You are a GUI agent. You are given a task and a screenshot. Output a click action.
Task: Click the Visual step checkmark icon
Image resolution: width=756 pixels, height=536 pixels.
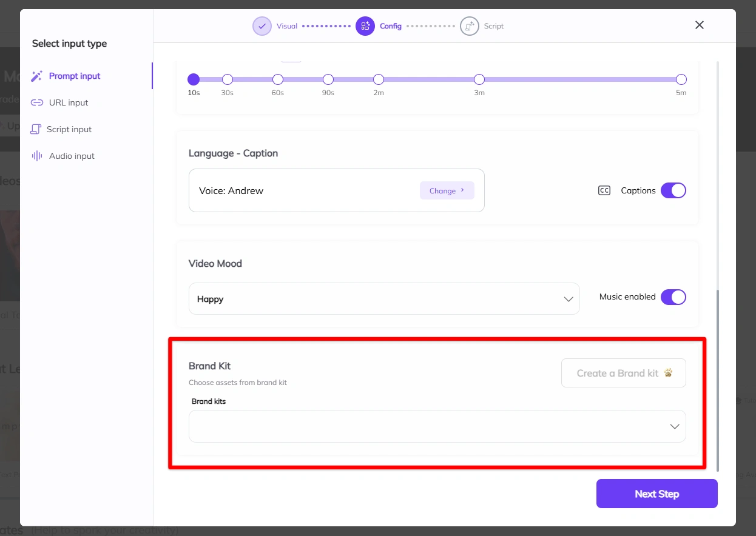(262, 26)
